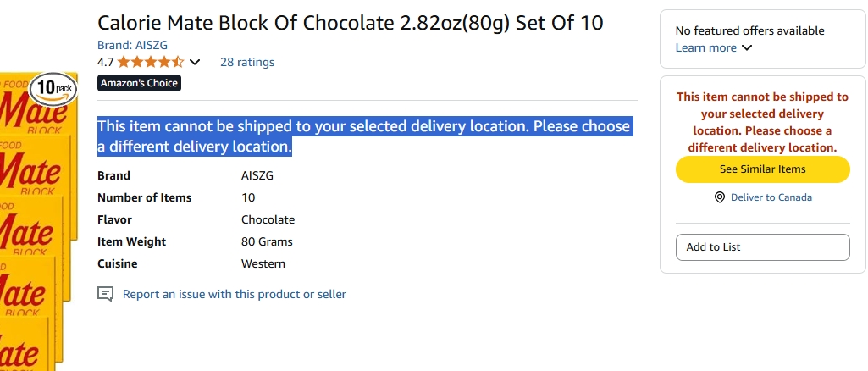Click the product title heading
The height and width of the screenshot is (371, 868).
351,23
